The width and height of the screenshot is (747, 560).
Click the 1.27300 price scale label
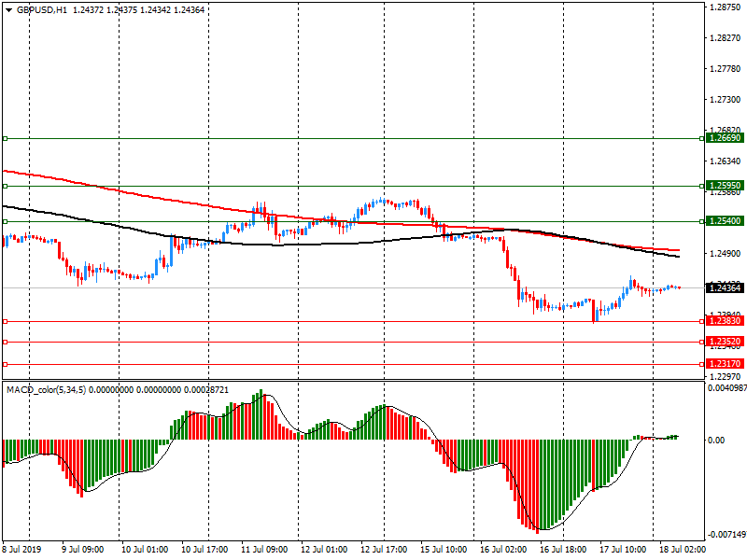tap(726, 100)
